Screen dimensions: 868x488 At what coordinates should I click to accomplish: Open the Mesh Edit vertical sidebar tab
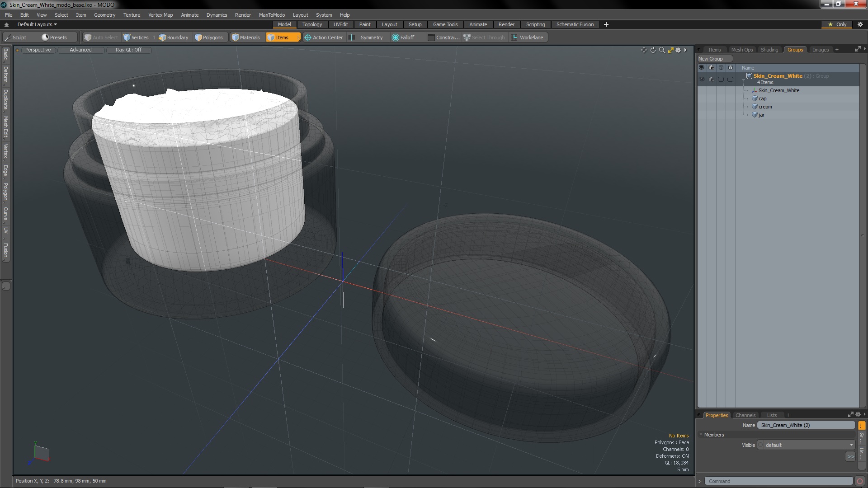5,127
